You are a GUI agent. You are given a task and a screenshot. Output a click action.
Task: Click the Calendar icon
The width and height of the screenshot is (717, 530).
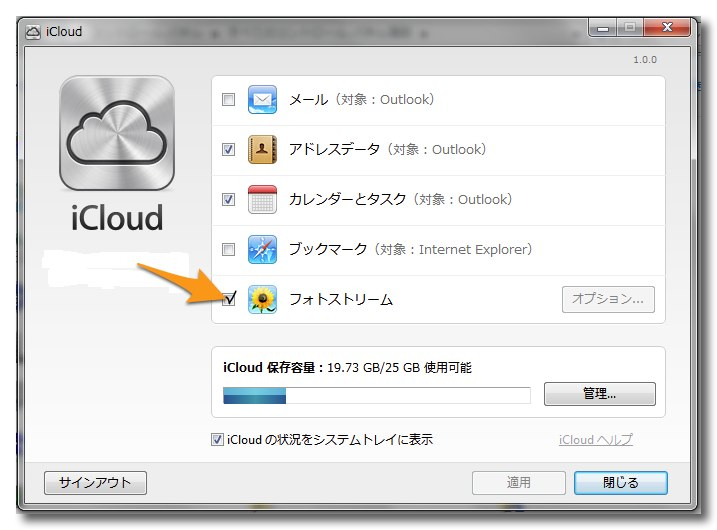[x=262, y=199]
